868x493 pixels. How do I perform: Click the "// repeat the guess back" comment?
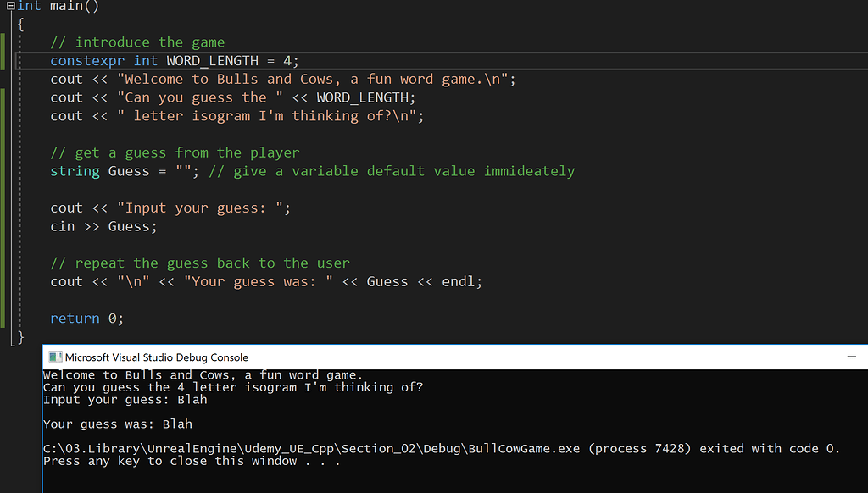pyautogui.click(x=199, y=263)
